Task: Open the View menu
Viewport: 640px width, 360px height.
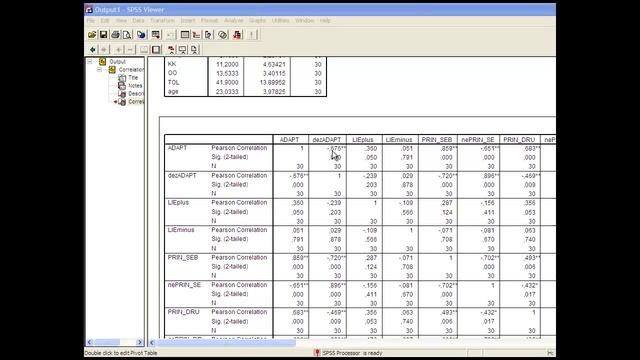Action: (x=121, y=20)
